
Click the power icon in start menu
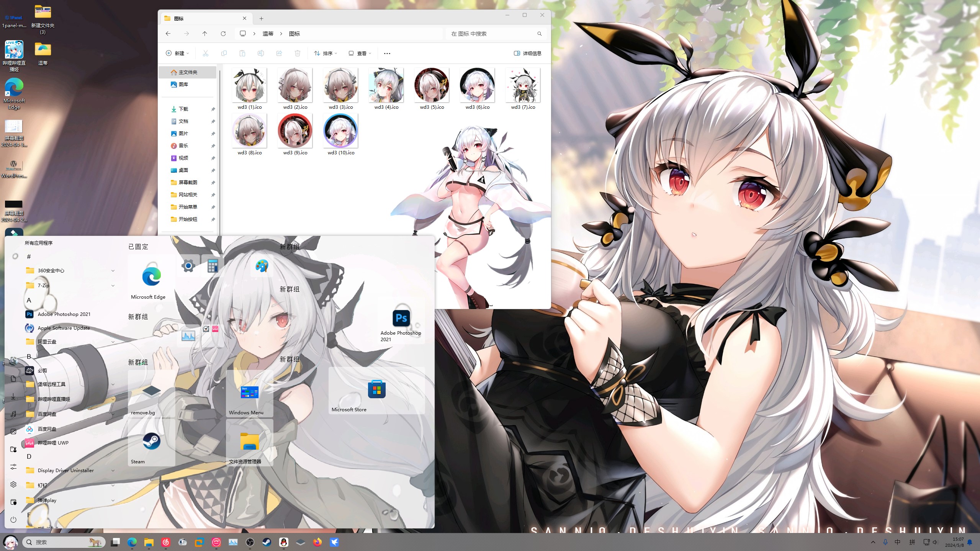[13, 520]
